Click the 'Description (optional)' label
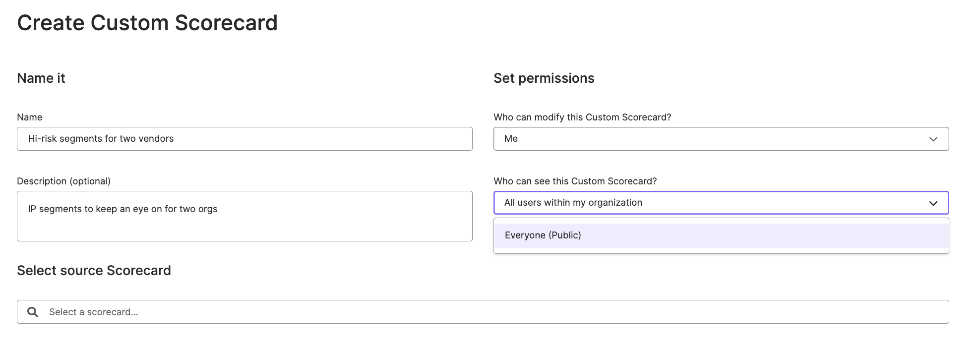 pyautogui.click(x=64, y=181)
